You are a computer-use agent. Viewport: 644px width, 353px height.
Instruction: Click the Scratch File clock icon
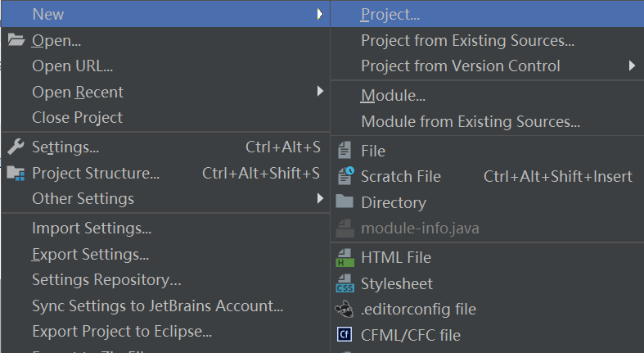[x=345, y=176]
